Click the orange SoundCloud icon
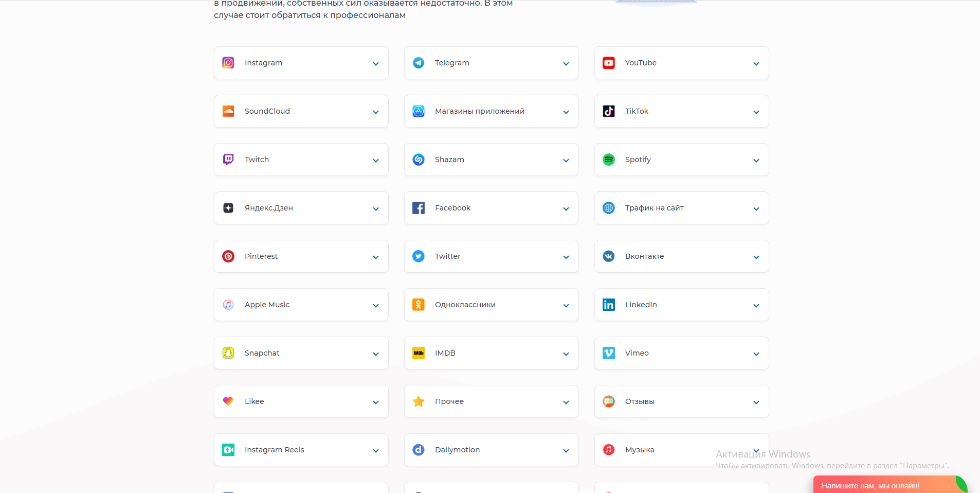 tap(228, 111)
